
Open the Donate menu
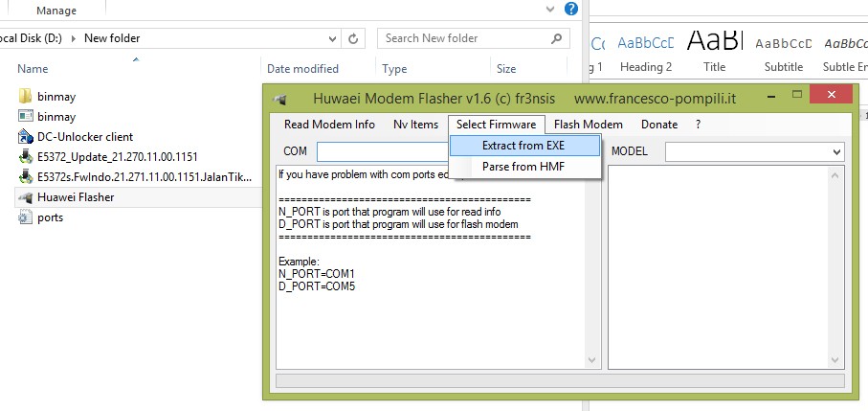(659, 125)
